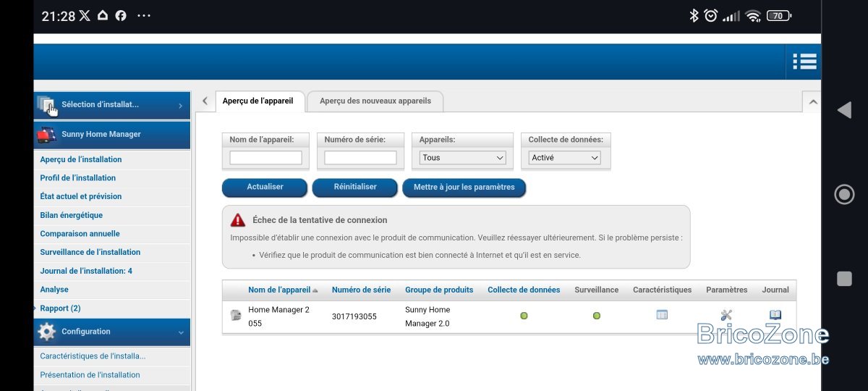This screenshot has width=868, height=391.
Task: Click the Home Manager 2 055 device name
Action: (x=278, y=316)
